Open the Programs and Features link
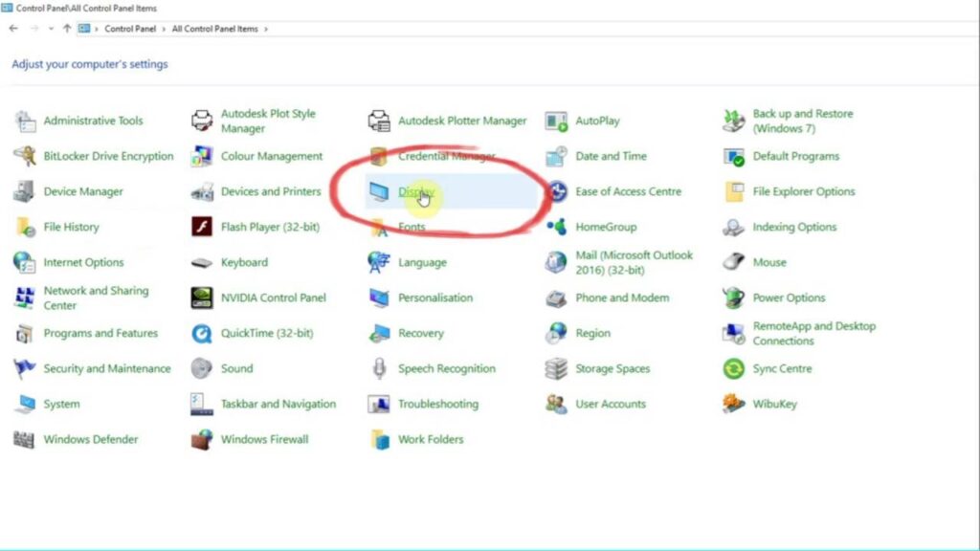Screen dimensions: 980x551 [x=100, y=334]
